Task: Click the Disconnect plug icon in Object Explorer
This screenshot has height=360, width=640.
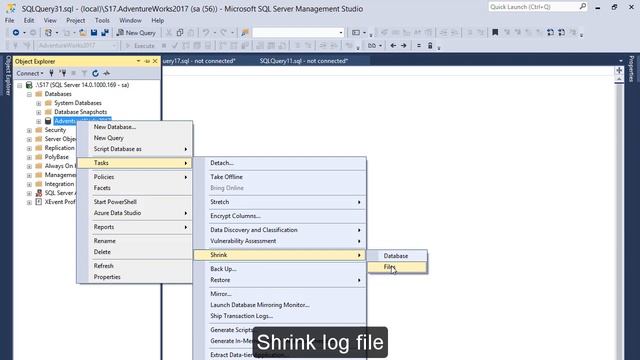Action: (x=63, y=73)
